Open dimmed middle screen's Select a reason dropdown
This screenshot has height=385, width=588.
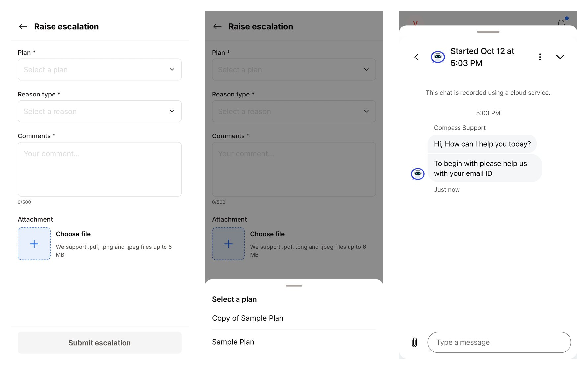tap(294, 111)
